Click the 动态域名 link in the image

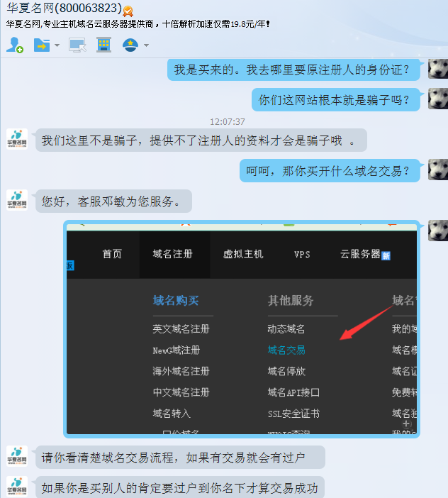point(286,329)
